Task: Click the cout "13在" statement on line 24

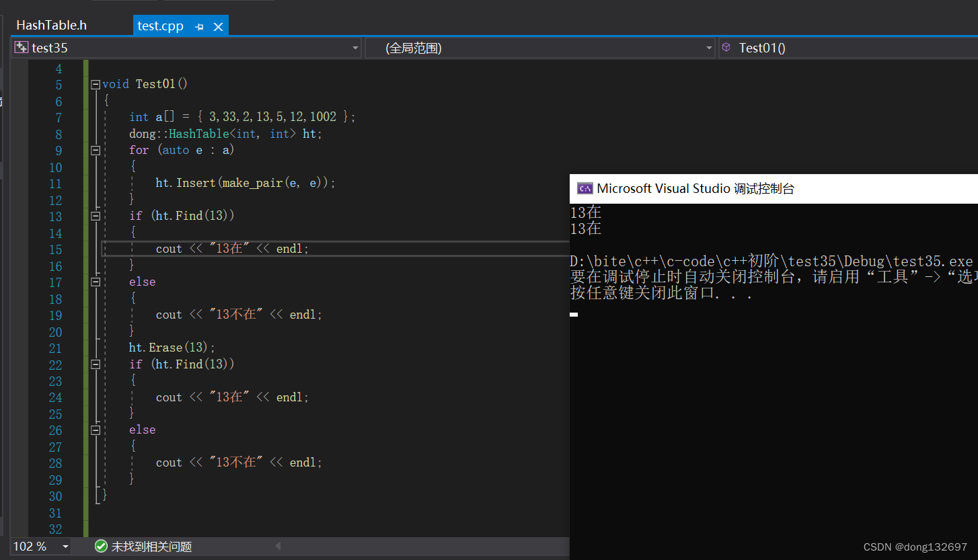Action: (x=232, y=397)
